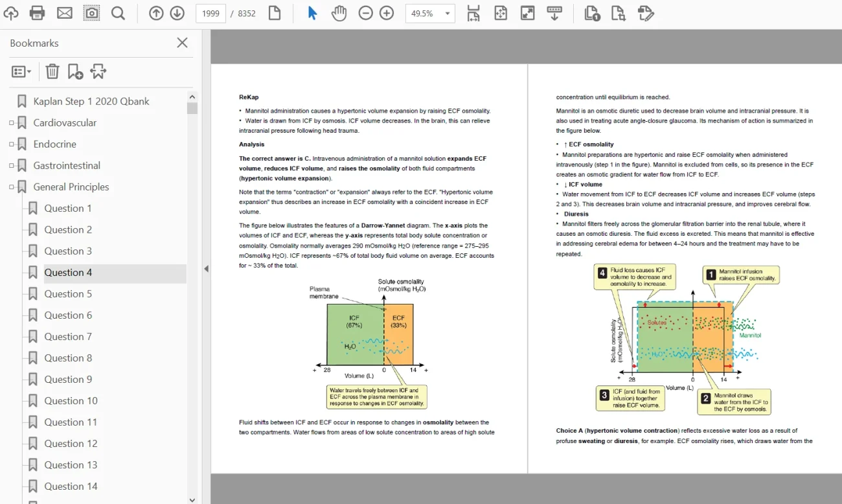This screenshot has height=504, width=842.
Task: Activate the selection arrow tool
Action: pos(312,13)
